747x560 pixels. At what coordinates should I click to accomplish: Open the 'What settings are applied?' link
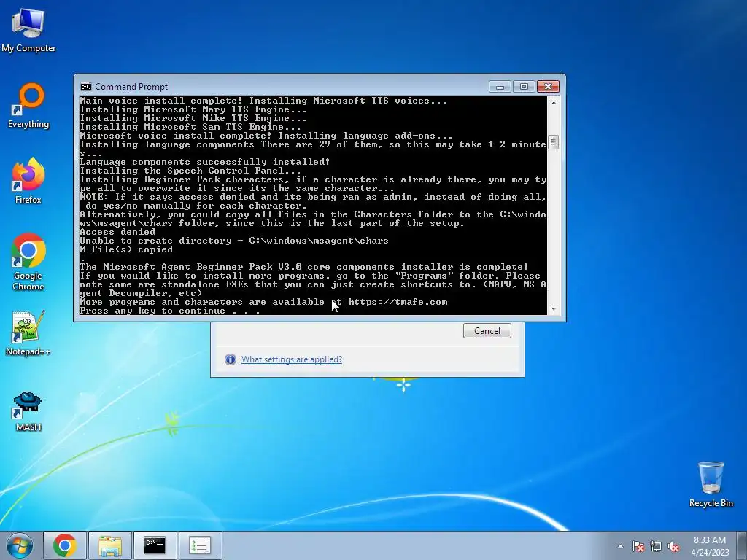(292, 359)
